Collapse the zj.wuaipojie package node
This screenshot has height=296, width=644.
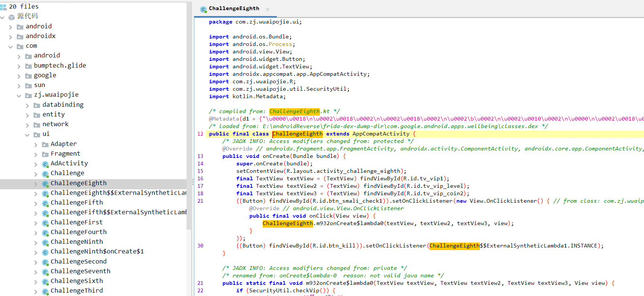pos(19,96)
